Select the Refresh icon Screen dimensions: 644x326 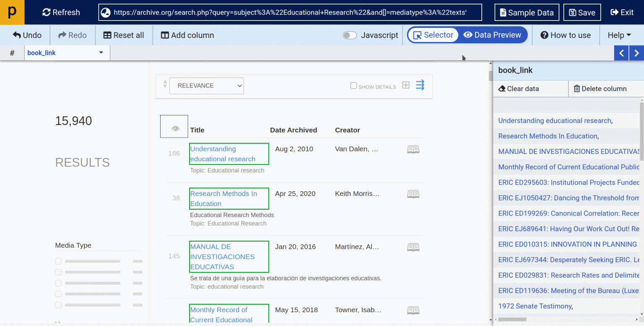click(46, 12)
